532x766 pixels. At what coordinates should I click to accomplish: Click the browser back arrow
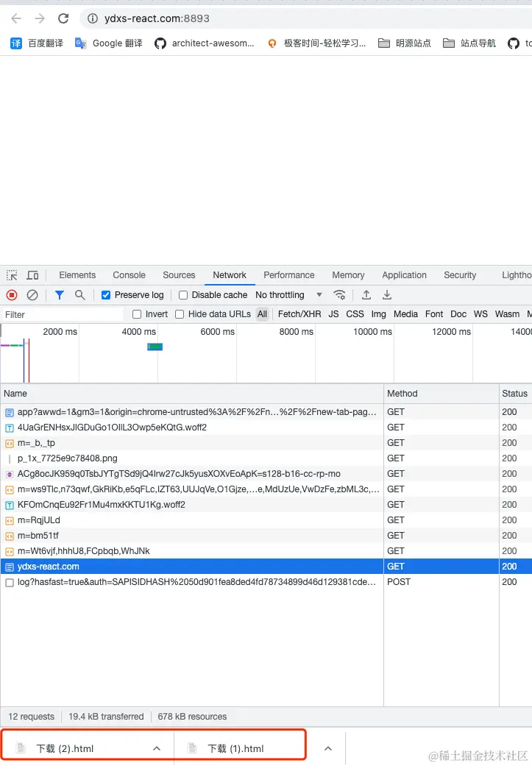coord(16,18)
